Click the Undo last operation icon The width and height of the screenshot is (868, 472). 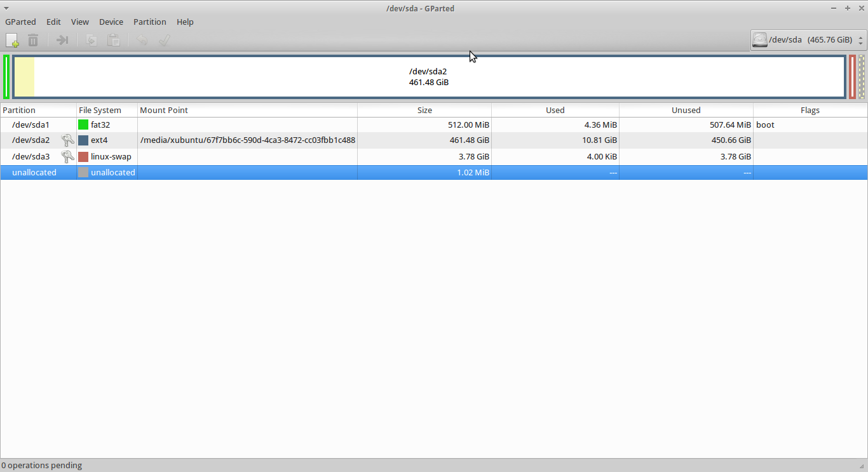142,40
